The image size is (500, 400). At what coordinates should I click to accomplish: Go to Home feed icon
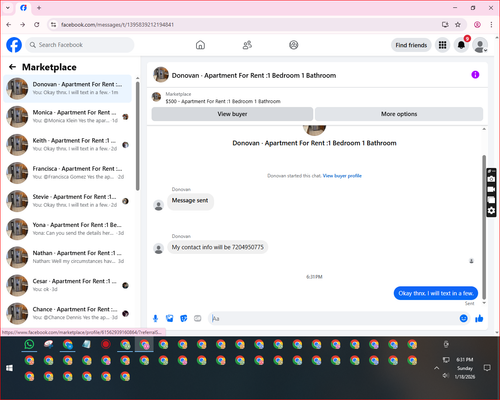click(200, 45)
